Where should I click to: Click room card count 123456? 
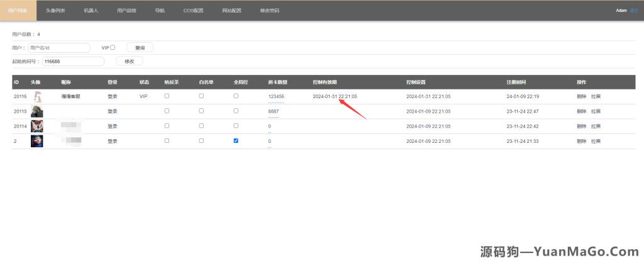(276, 96)
